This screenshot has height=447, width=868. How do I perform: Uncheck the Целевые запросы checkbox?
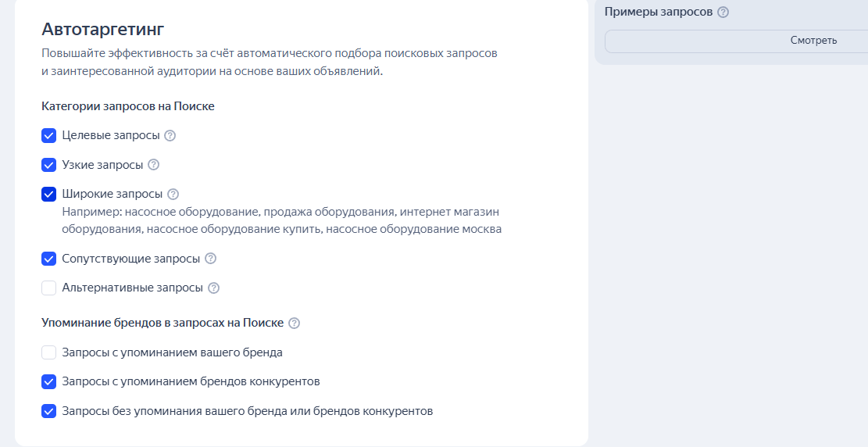point(49,135)
